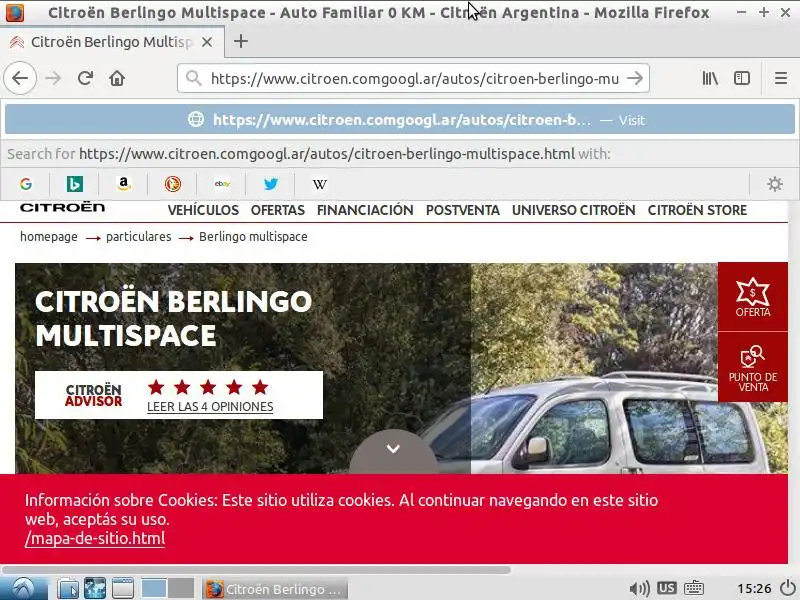Open the system start menu
The image size is (800, 600).
coord(23,588)
